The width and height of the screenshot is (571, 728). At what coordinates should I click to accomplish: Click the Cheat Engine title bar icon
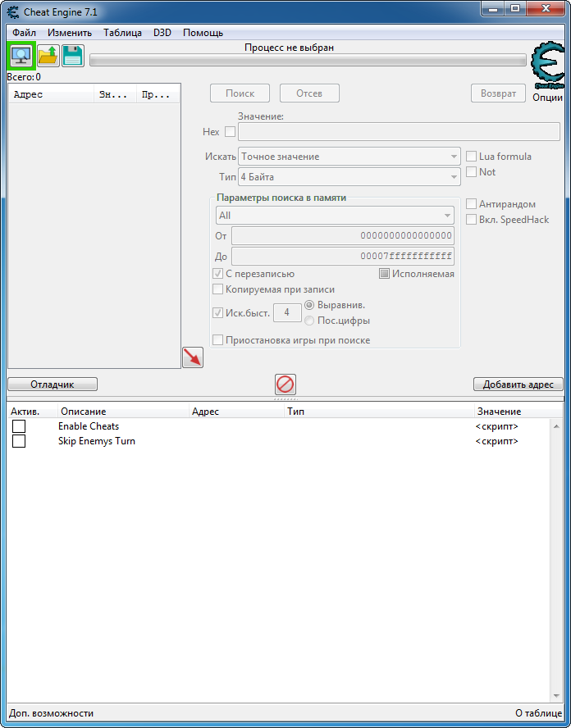[x=13, y=12]
